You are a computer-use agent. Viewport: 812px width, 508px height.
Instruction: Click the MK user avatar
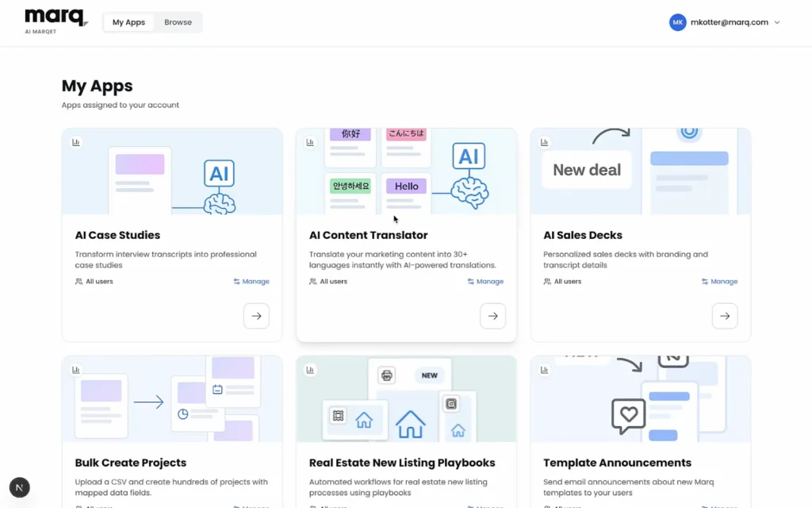point(677,22)
